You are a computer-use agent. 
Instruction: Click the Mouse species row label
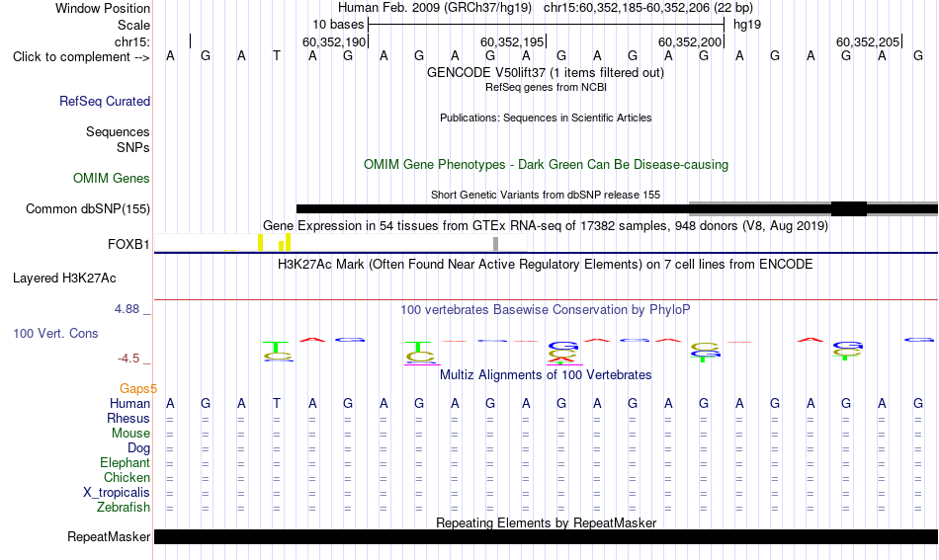point(130,434)
